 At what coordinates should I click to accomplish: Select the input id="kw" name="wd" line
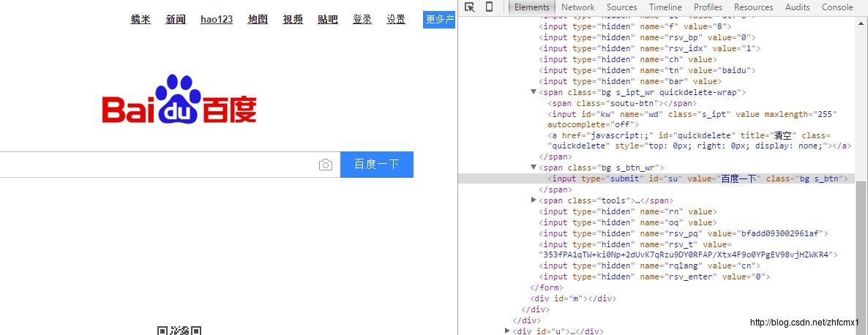click(x=692, y=119)
